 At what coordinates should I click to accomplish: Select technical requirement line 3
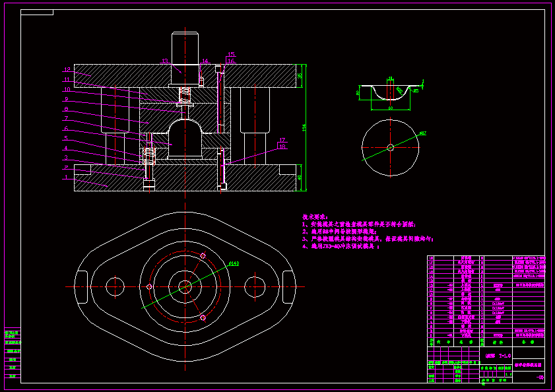(368, 239)
